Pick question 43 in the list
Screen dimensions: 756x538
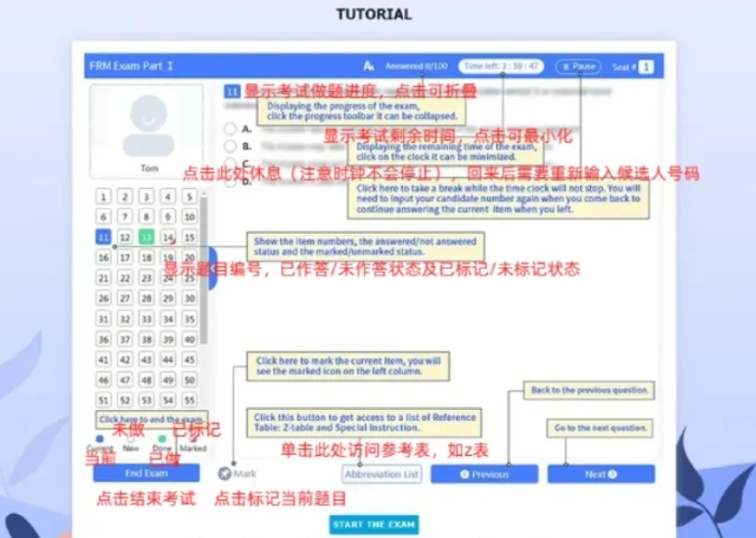[146, 359]
